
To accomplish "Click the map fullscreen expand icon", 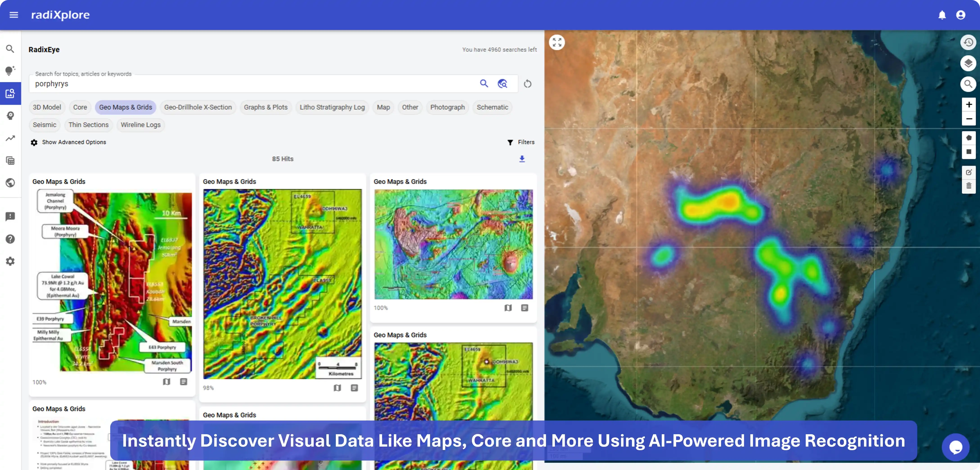I will [557, 42].
